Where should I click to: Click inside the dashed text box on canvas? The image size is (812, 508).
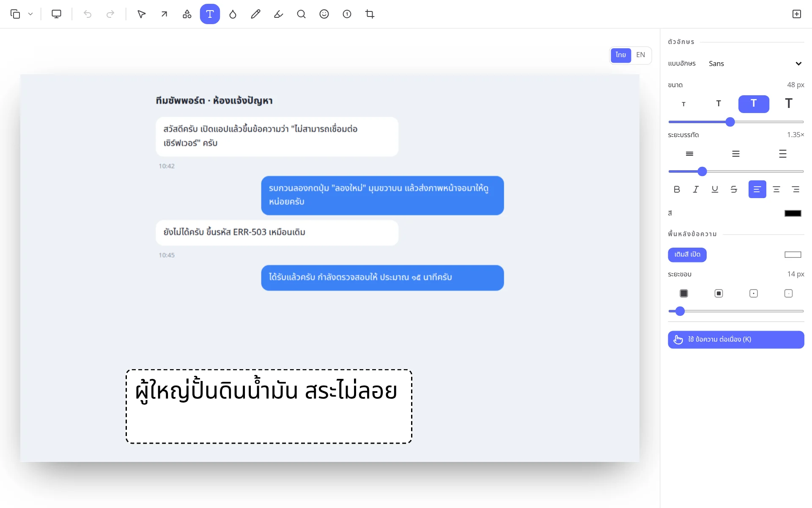[x=269, y=406]
